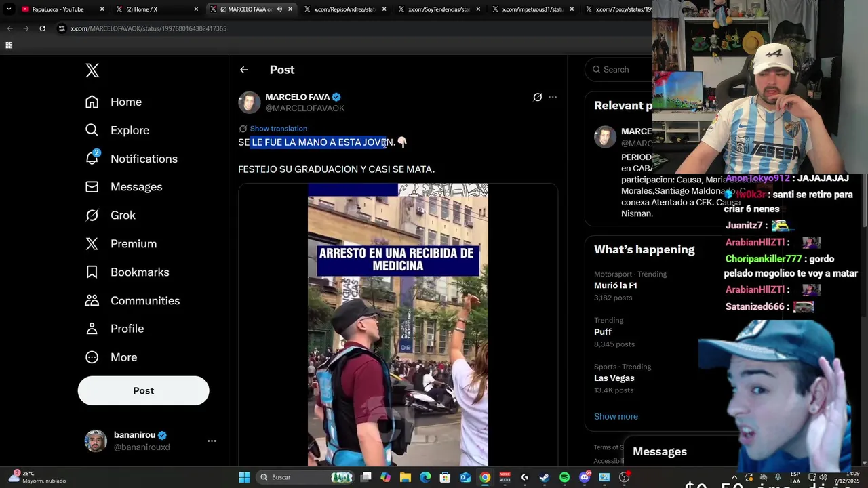Open Logitech G HUB from the taskbar
Viewport: 868px width, 488px height.
point(524,477)
